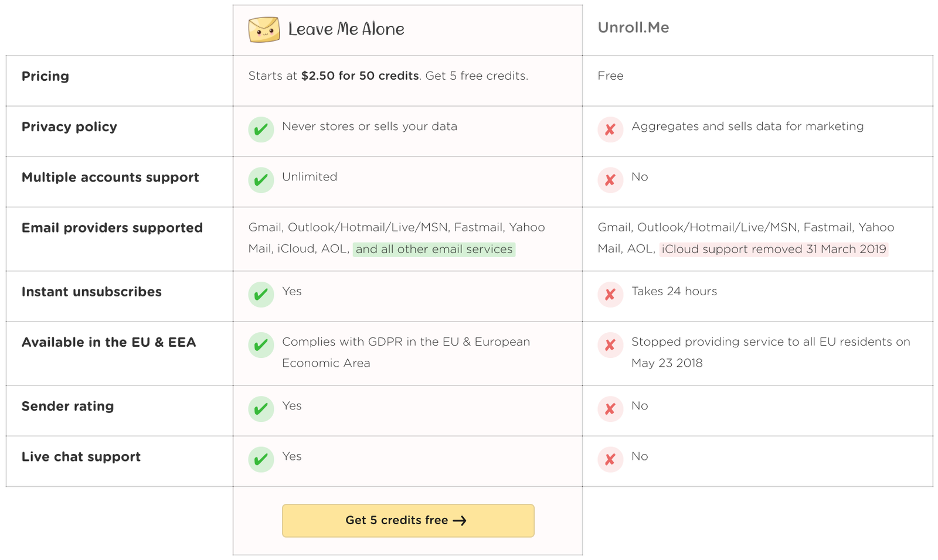This screenshot has width=938, height=560.
Task: Click the Leave Me Alone envelope logo
Action: [x=263, y=30]
